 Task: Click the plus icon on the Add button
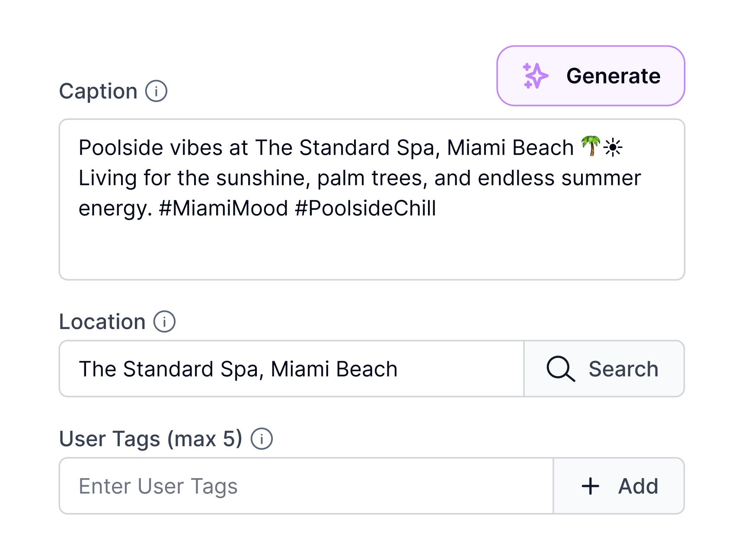tap(591, 486)
